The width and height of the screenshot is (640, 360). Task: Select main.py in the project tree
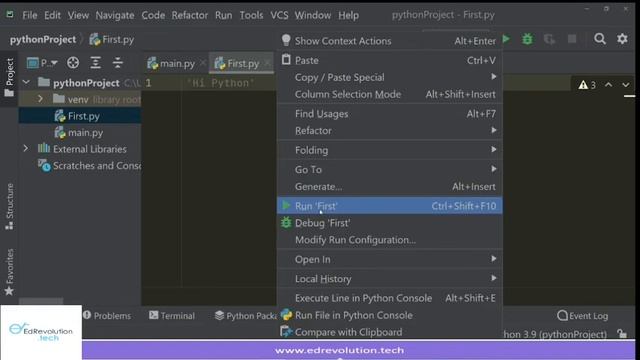pos(80,133)
